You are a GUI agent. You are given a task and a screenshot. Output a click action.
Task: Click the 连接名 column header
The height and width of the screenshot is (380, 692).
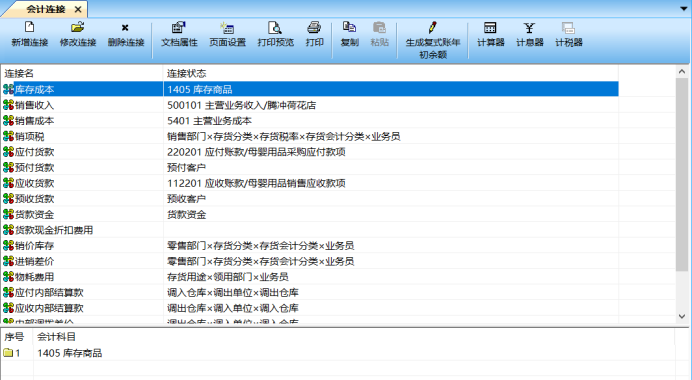click(82, 73)
